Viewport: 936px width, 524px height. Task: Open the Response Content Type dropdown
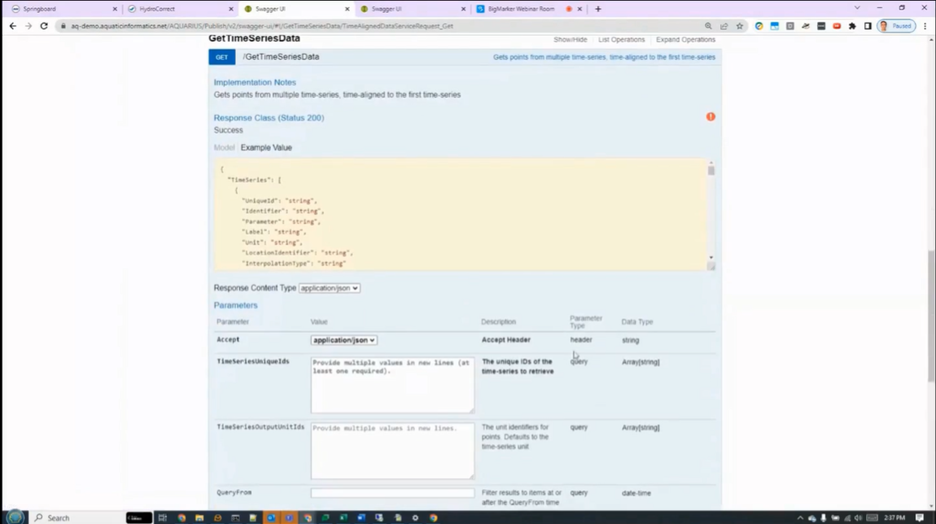pos(330,288)
